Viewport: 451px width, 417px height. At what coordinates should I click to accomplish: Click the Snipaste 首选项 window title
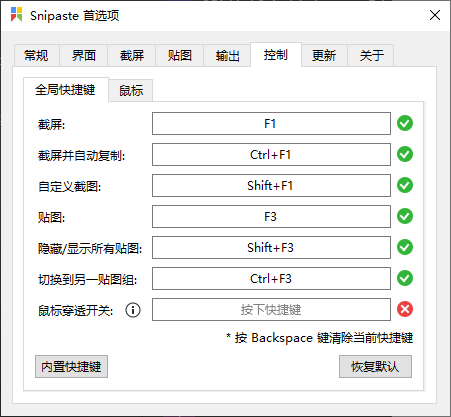tap(74, 15)
